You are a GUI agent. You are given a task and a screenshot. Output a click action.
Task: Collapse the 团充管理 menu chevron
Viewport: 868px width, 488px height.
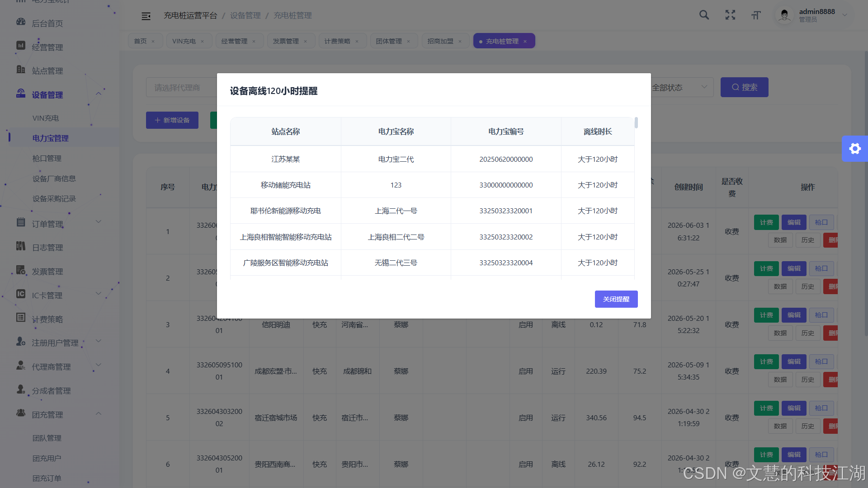click(x=98, y=413)
